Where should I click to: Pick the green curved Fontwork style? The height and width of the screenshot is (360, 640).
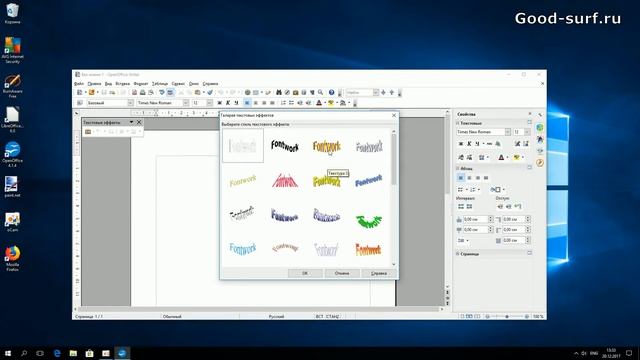point(369,221)
